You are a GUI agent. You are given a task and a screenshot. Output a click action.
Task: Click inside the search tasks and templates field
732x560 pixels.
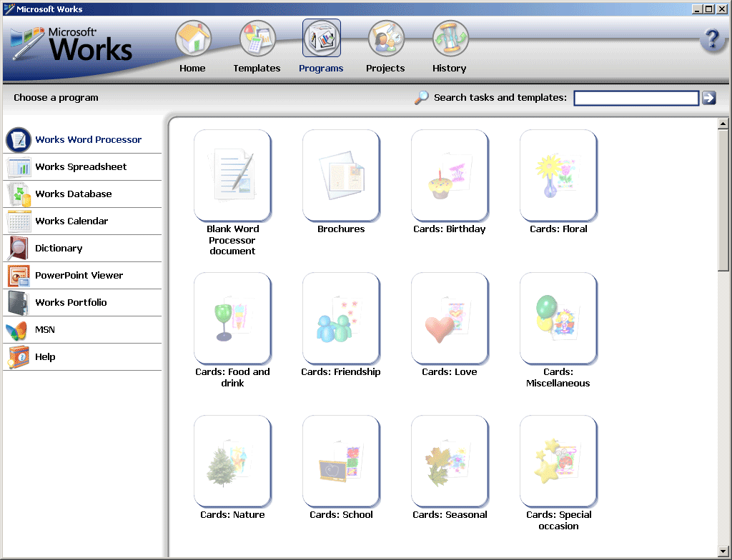click(636, 98)
